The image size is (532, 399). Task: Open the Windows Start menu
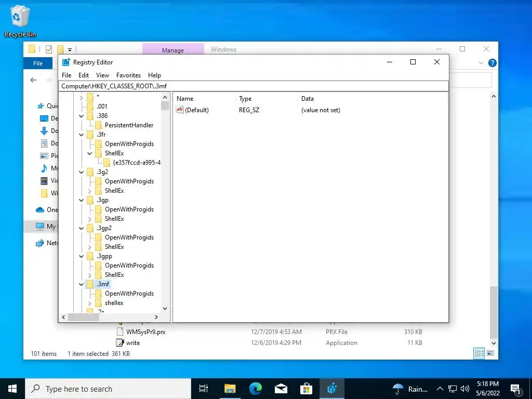(12, 389)
